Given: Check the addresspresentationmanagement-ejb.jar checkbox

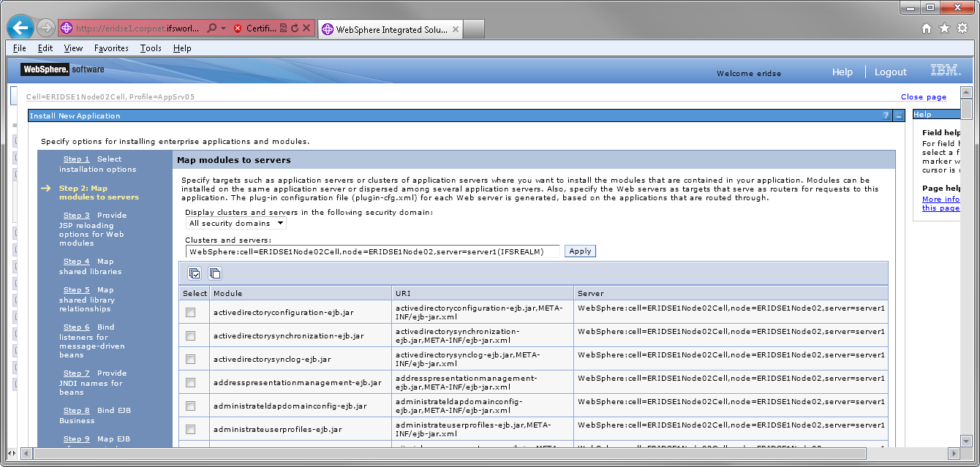Looking at the screenshot, I should click(190, 381).
